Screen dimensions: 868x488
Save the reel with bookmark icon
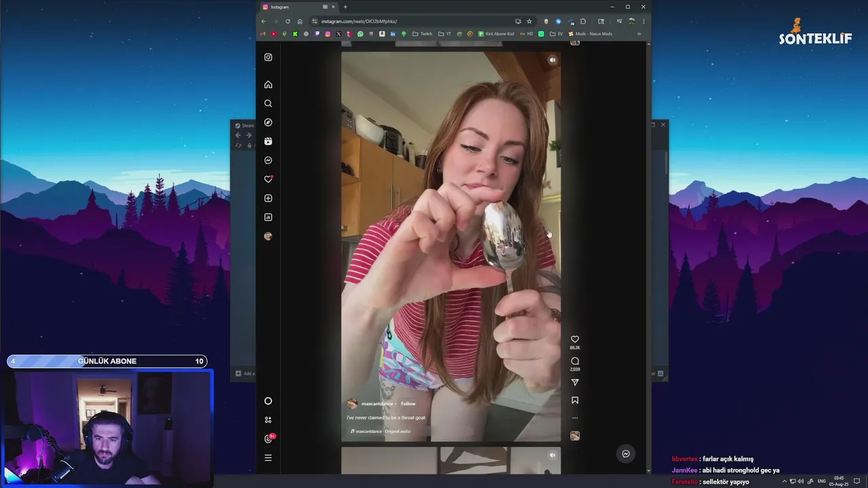[x=575, y=401]
